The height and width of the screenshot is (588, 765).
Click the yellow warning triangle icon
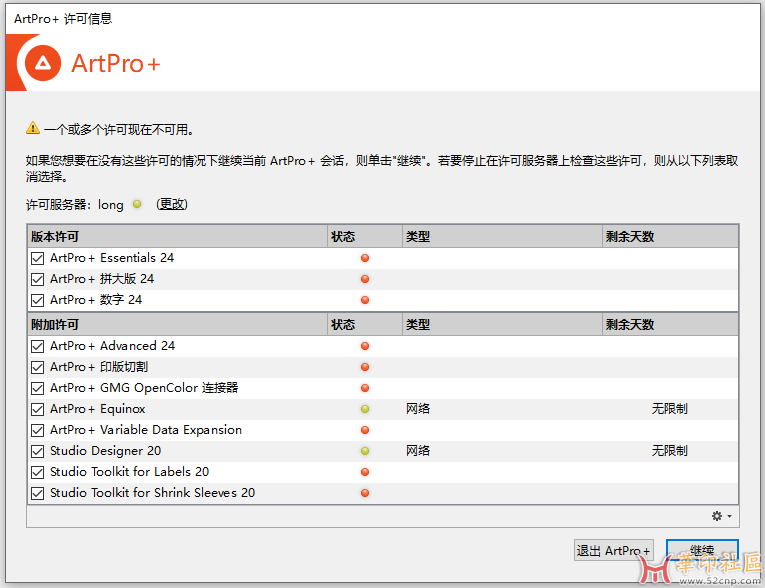coord(33,128)
